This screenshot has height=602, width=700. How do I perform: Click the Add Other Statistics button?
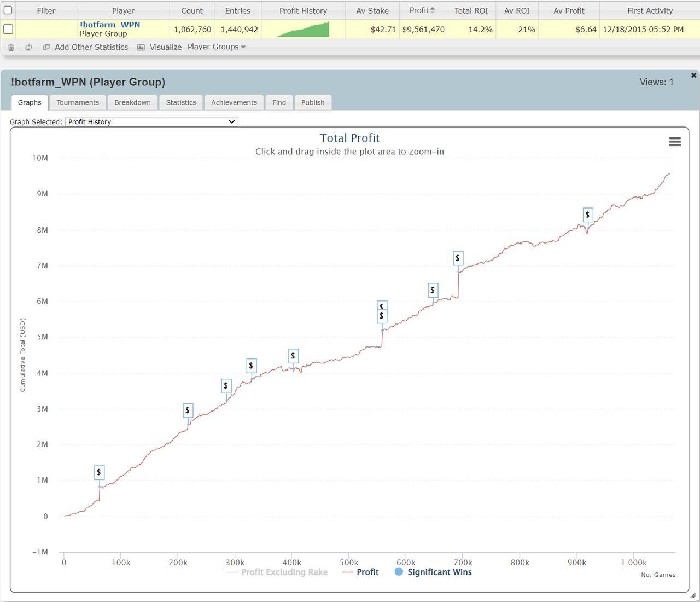click(x=86, y=47)
